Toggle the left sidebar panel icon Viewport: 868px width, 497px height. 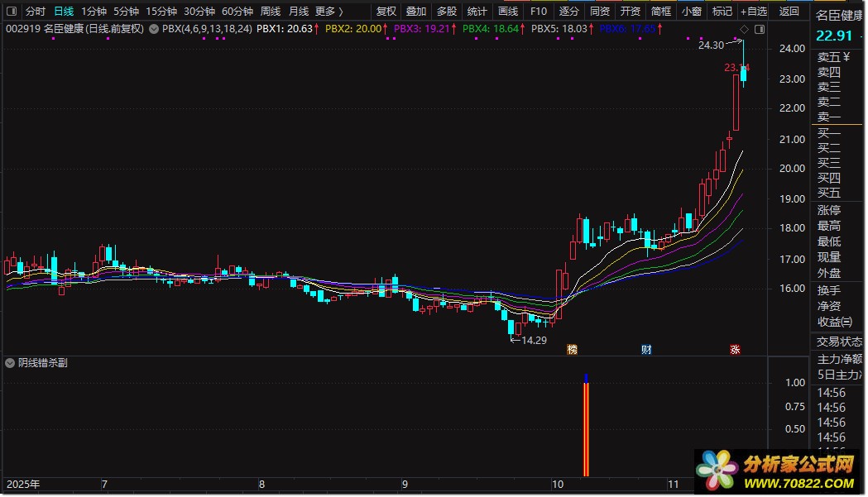[x=11, y=11]
